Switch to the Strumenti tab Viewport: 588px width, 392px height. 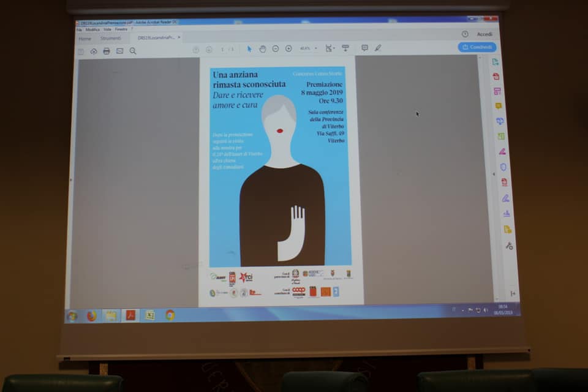(x=111, y=38)
